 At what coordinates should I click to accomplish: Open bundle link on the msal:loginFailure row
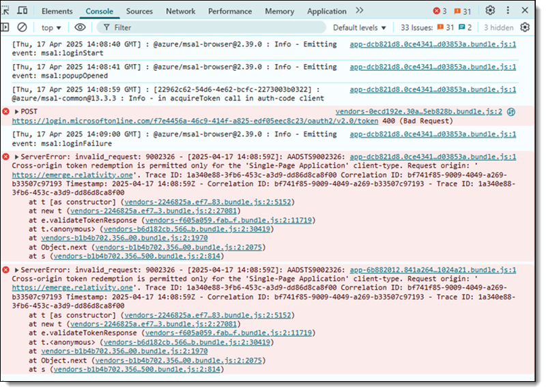(x=433, y=134)
